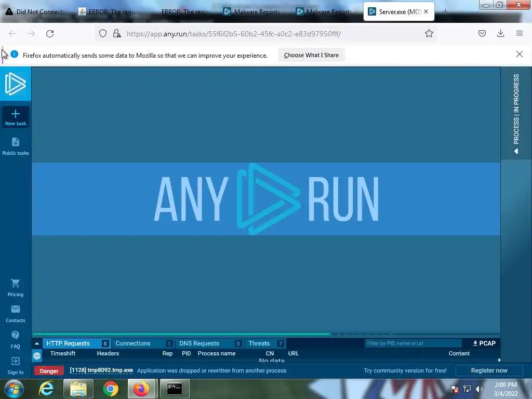Dismiss the Firefox data notification bar
Screen dimensions: 532x399
[519, 54]
